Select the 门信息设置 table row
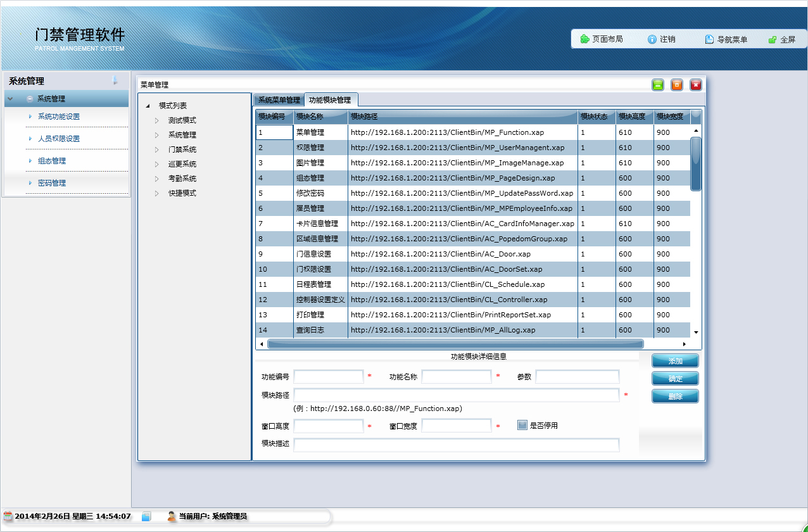The image size is (808, 532). pyautogui.click(x=473, y=254)
